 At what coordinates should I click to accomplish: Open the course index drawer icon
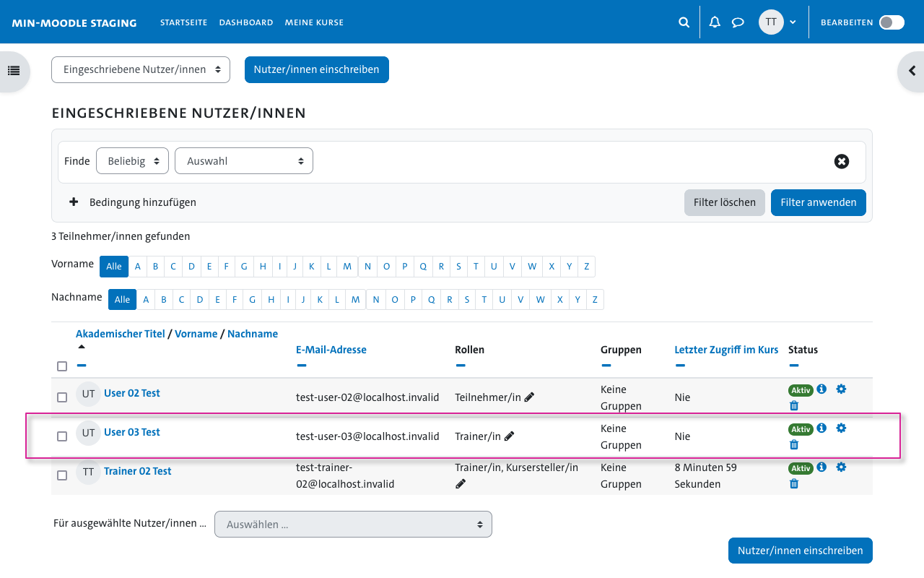click(13, 71)
